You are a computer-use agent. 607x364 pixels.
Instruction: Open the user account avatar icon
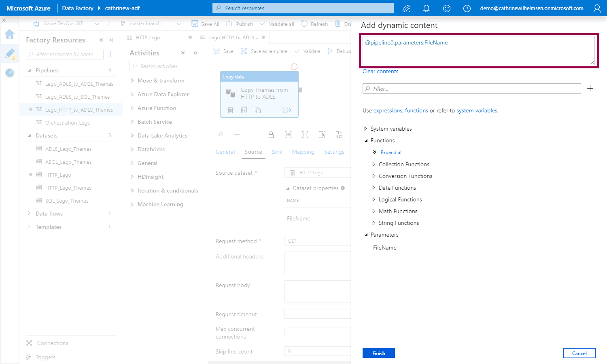(x=597, y=8)
